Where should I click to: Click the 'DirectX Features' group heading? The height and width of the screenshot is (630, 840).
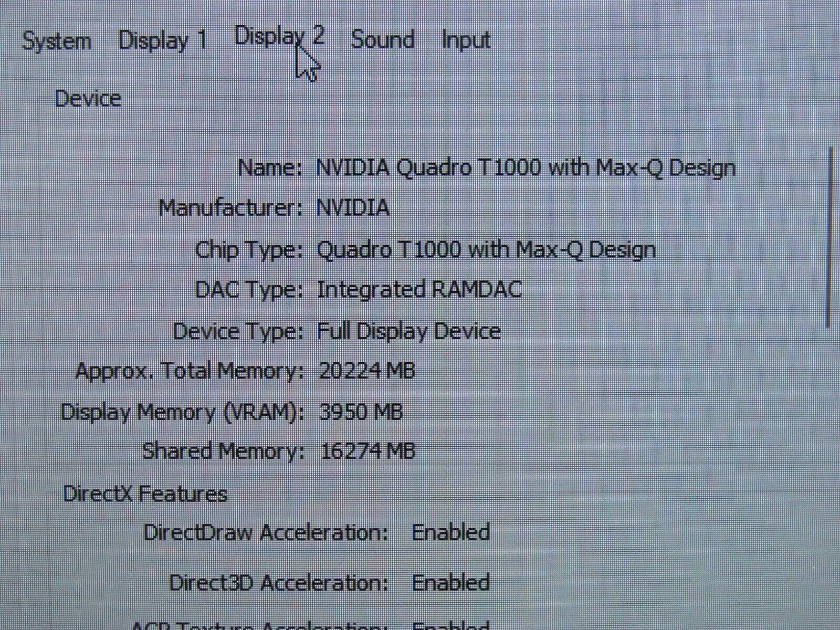[145, 494]
